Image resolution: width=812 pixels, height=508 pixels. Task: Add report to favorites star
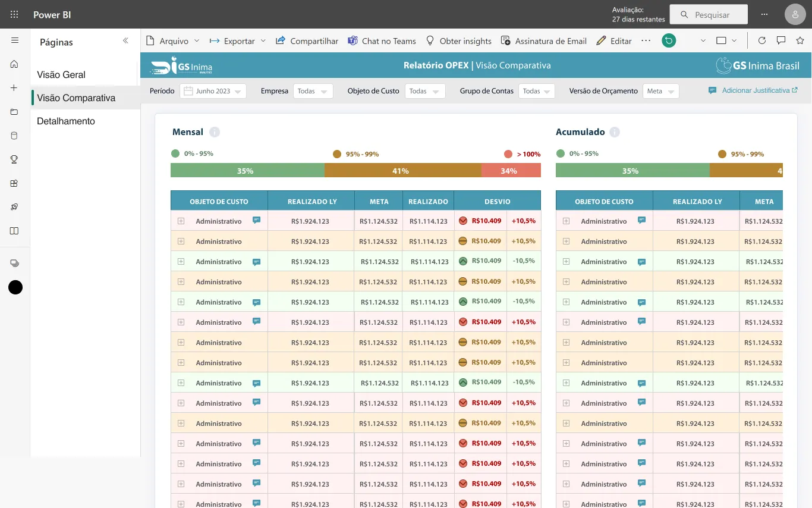pos(800,40)
